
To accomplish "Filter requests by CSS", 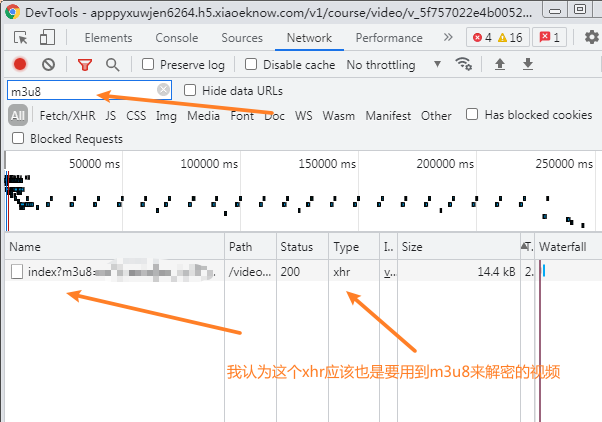I will pos(136,116).
